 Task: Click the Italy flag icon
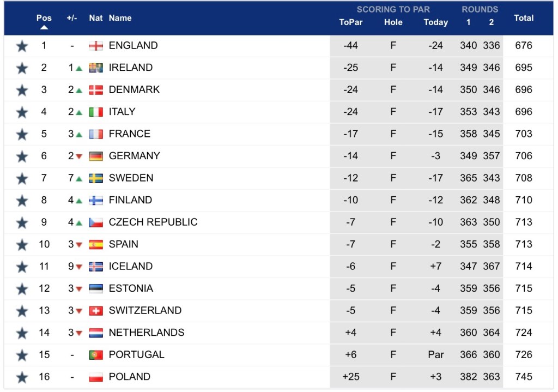[96, 112]
